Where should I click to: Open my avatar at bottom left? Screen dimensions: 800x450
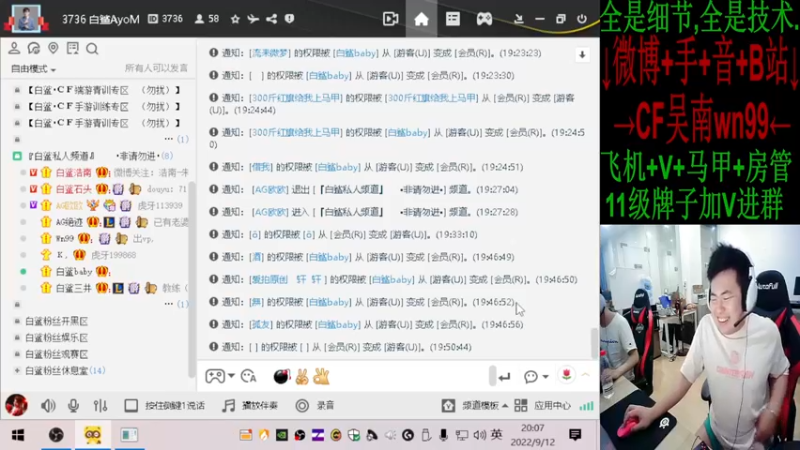16,405
